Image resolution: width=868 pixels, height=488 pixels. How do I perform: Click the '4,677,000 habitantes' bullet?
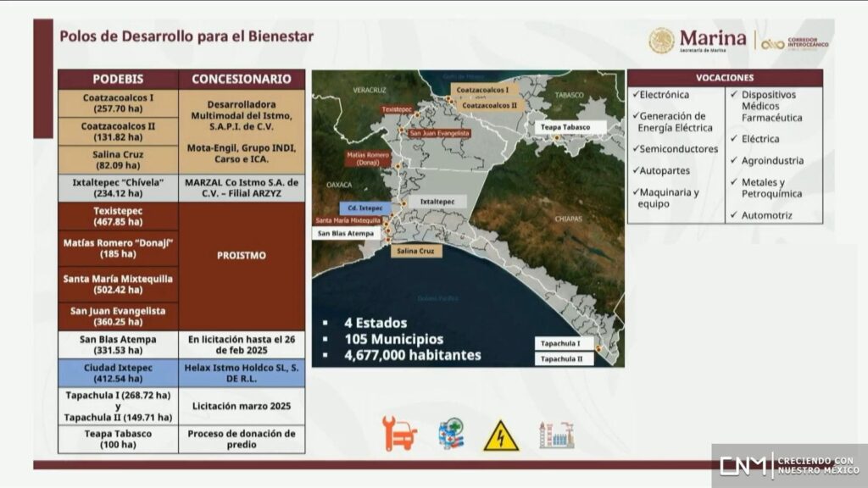(413, 355)
